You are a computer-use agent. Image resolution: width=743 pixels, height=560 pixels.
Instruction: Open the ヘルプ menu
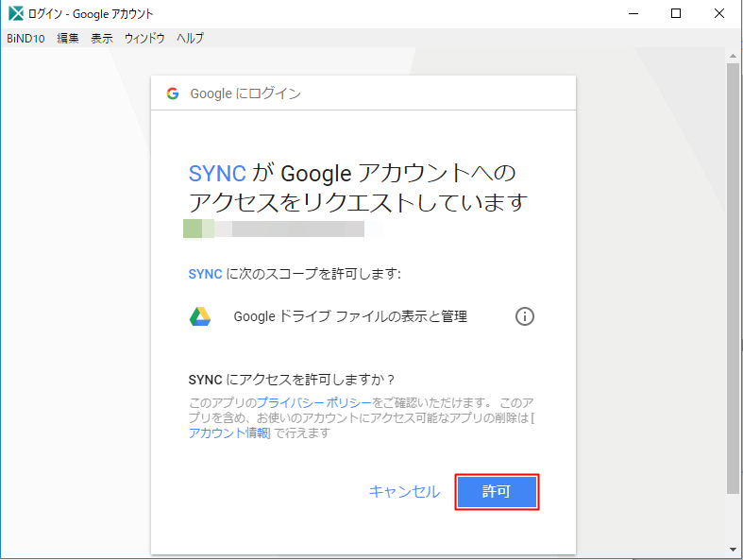click(x=190, y=39)
